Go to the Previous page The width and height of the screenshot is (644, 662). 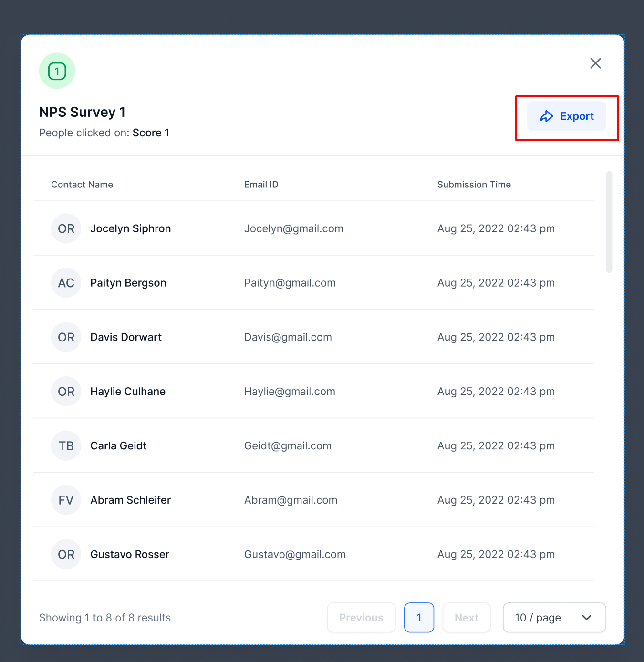coord(362,618)
